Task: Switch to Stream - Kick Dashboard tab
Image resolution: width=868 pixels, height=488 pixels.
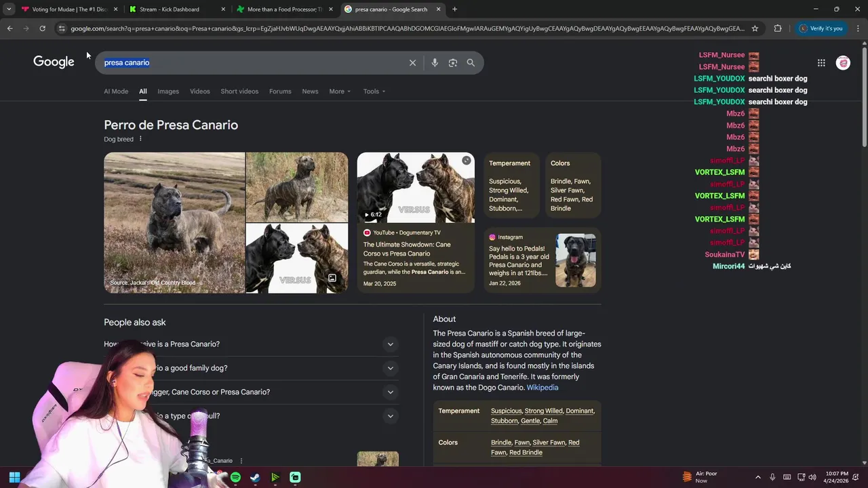Action: coord(176,9)
